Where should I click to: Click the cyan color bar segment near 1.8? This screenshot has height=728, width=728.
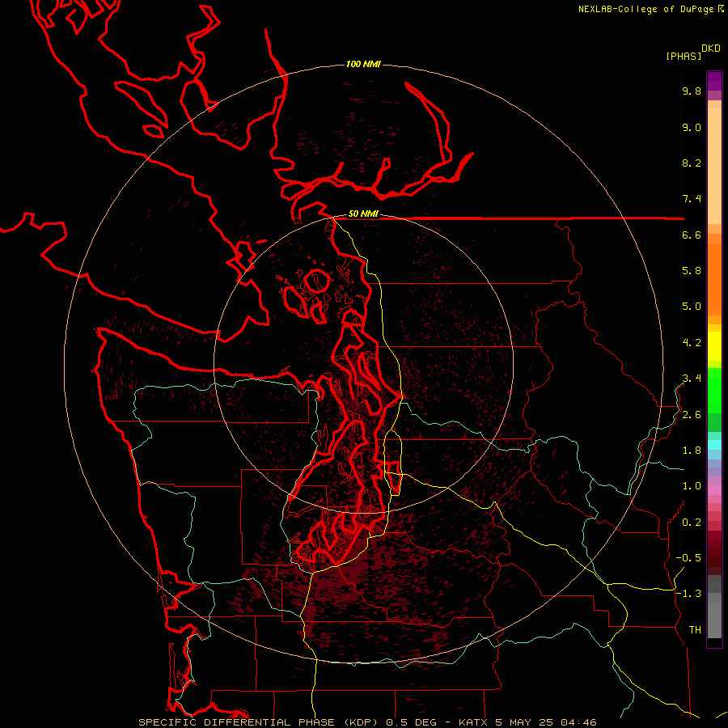[x=714, y=445]
